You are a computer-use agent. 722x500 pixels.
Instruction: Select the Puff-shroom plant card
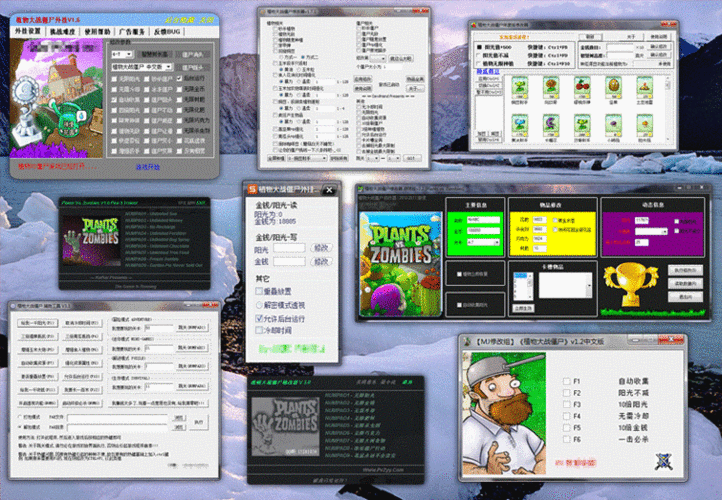pyautogui.click(x=613, y=126)
